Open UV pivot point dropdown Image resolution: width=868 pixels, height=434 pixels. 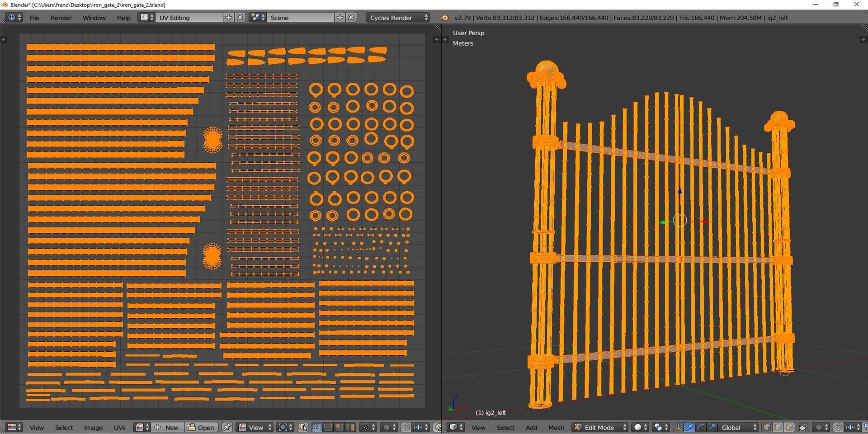coord(285,427)
